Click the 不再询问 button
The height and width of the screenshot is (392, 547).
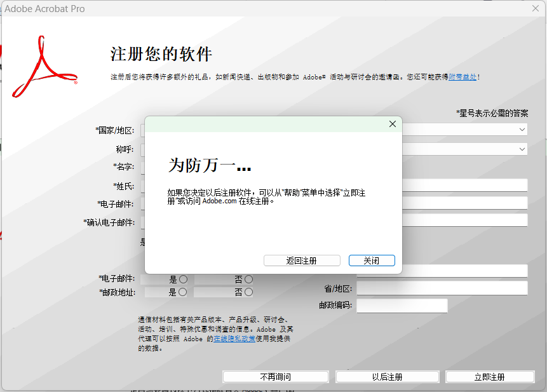[x=276, y=377]
